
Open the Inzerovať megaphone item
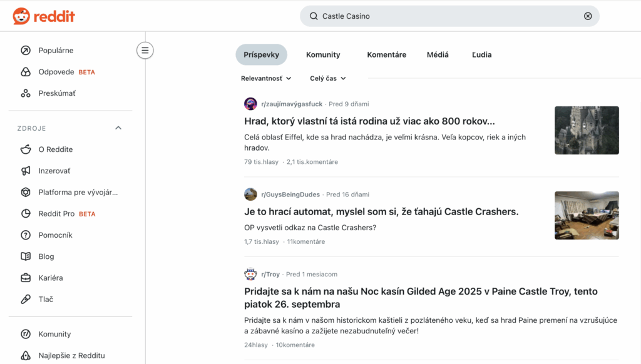click(x=54, y=171)
